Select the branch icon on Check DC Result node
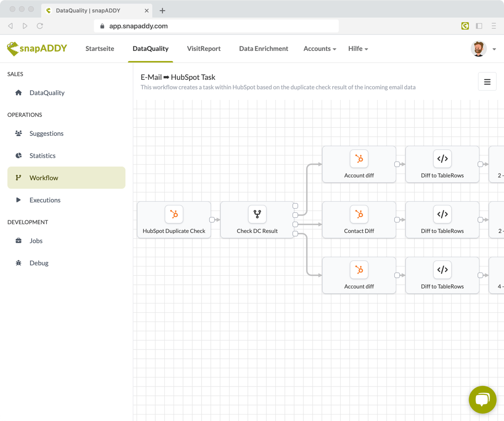 point(257,214)
